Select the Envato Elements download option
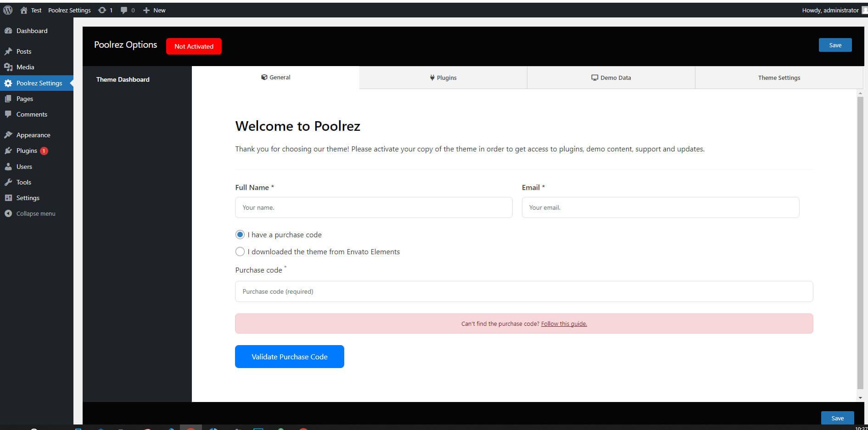 coord(240,251)
